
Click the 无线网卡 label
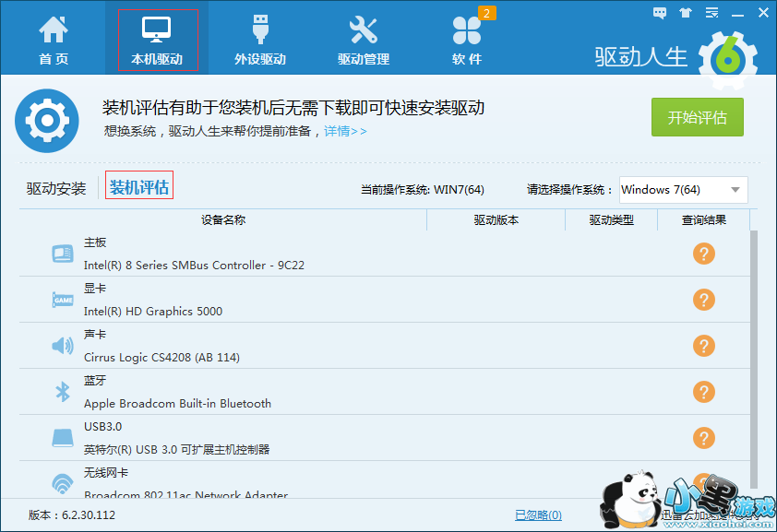coord(105,473)
